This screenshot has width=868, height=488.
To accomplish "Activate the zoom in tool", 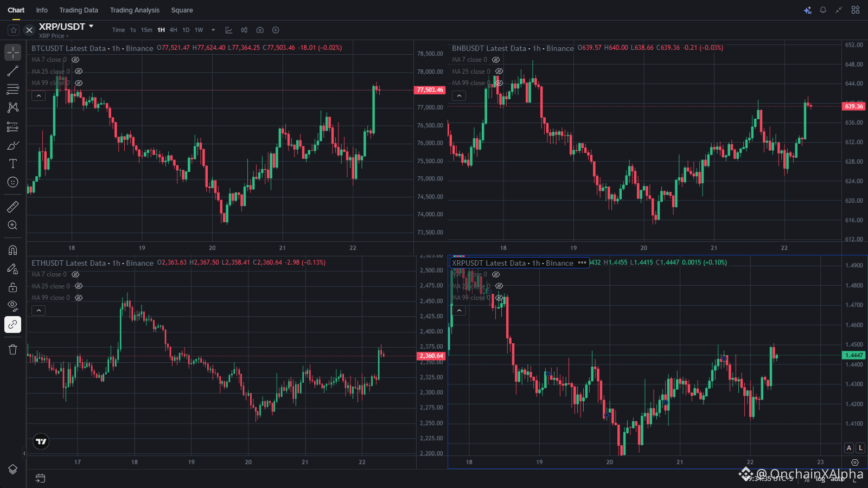I will (13, 225).
